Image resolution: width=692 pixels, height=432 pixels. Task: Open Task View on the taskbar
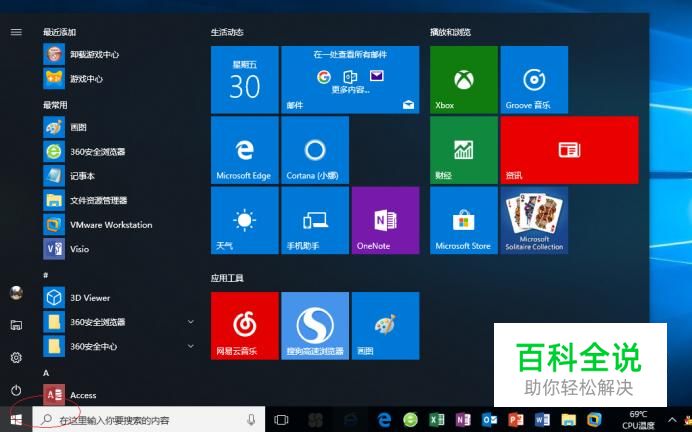click(281, 420)
